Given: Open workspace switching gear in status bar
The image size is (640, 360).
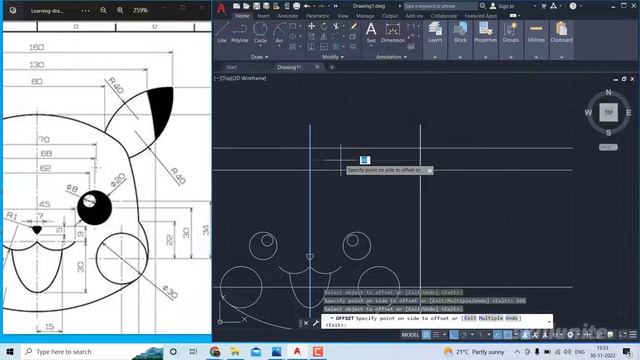Looking at the screenshot, I should 571,335.
